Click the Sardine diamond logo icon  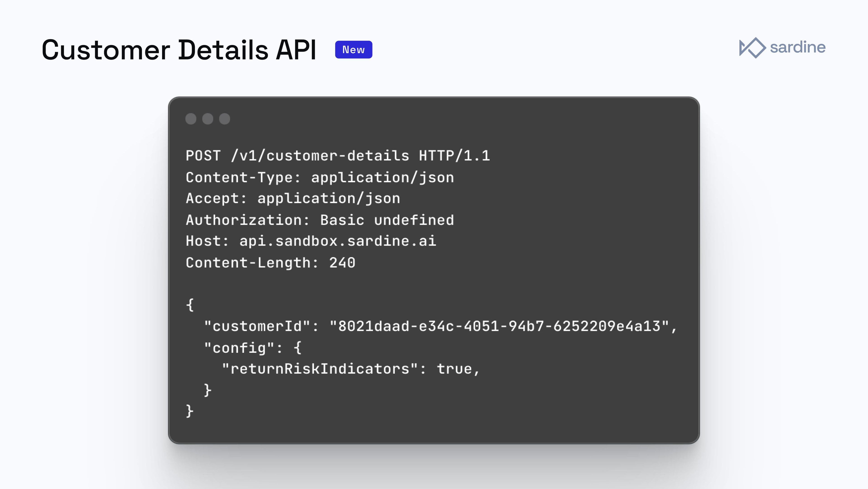752,47
